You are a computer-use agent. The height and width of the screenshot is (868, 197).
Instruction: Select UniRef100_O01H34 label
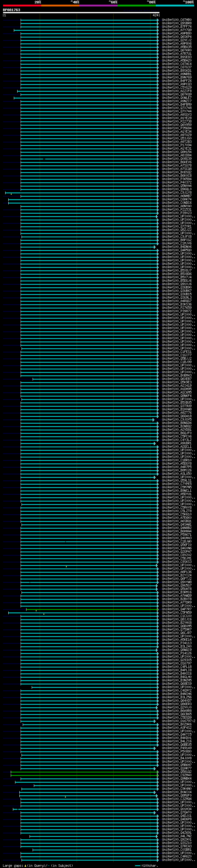[x=176, y=809]
